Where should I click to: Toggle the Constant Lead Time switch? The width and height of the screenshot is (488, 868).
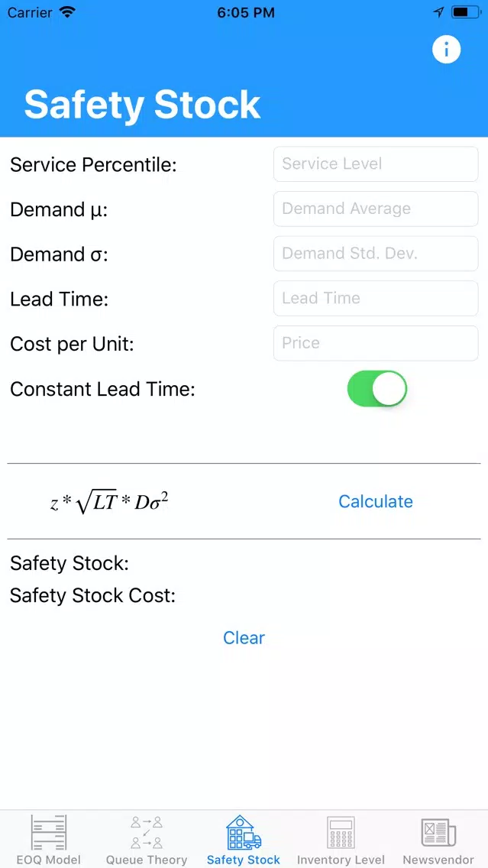tap(377, 389)
